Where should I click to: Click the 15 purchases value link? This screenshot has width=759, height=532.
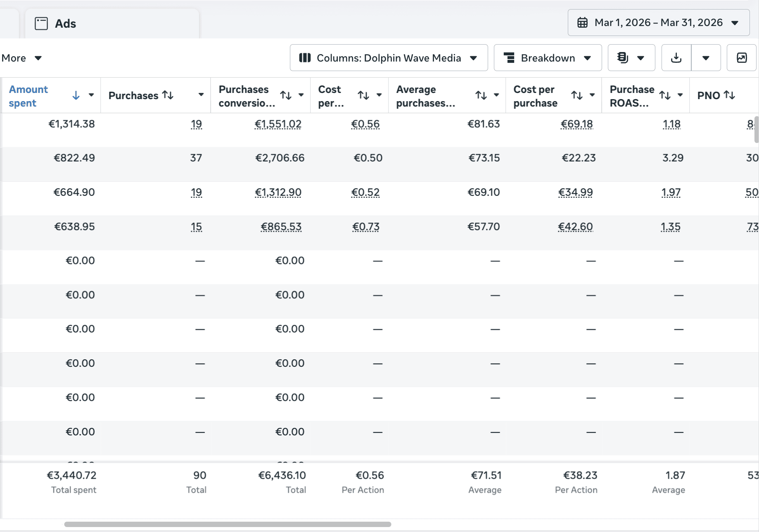[x=196, y=226]
